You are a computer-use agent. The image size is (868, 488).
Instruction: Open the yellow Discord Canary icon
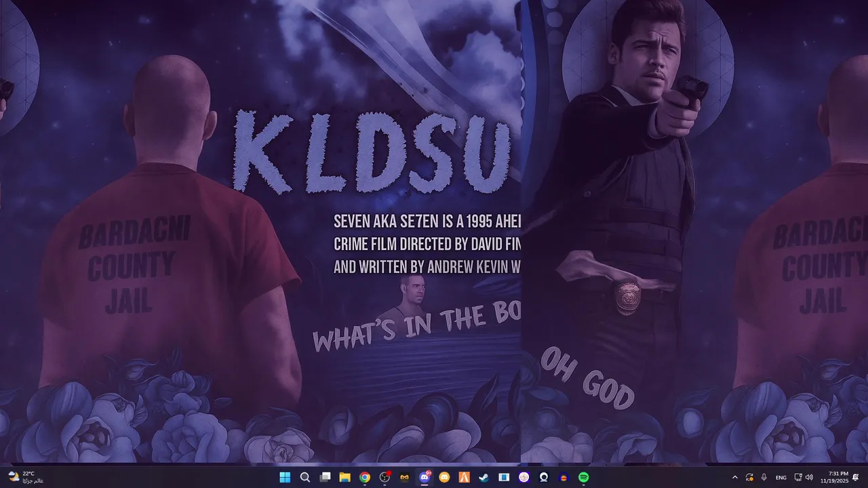click(444, 477)
